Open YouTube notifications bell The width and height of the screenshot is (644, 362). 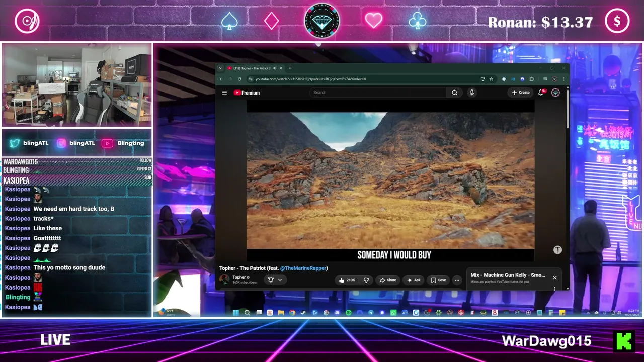tap(541, 93)
